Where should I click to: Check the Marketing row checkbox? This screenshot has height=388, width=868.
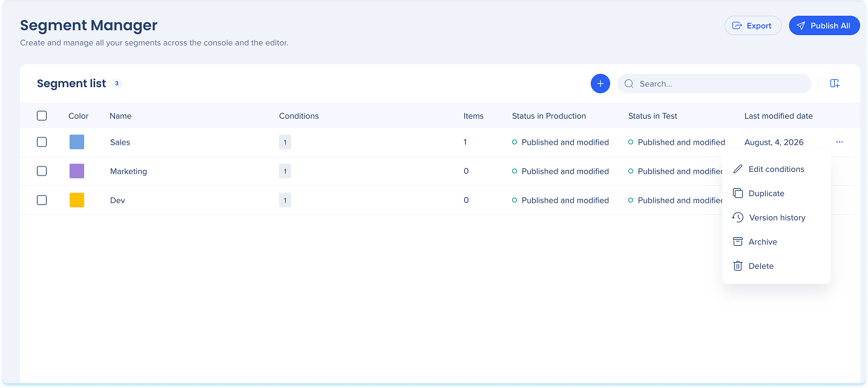click(x=42, y=171)
